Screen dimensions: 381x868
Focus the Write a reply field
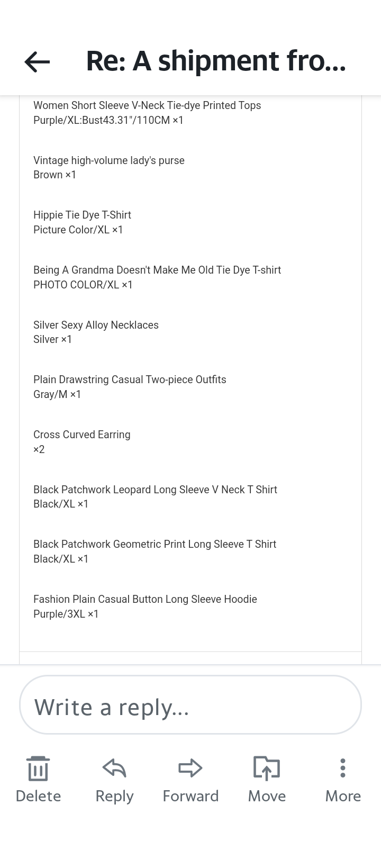(x=190, y=705)
